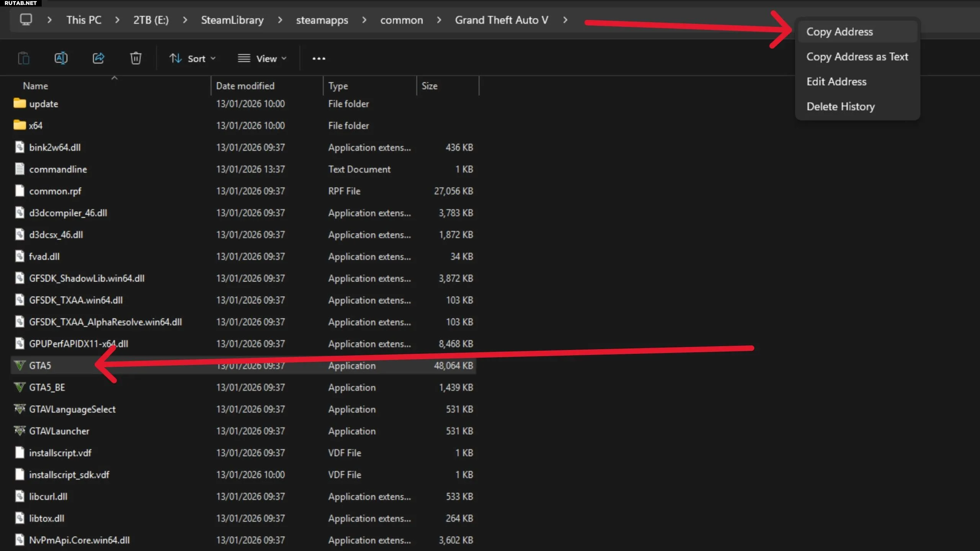Screen dimensions: 980x551
Task: Open the three-dots See more menu
Action: point(318,59)
